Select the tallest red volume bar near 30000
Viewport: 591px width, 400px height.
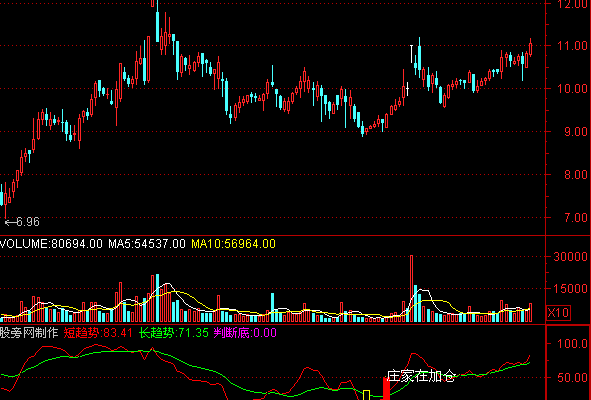[x=411, y=288]
